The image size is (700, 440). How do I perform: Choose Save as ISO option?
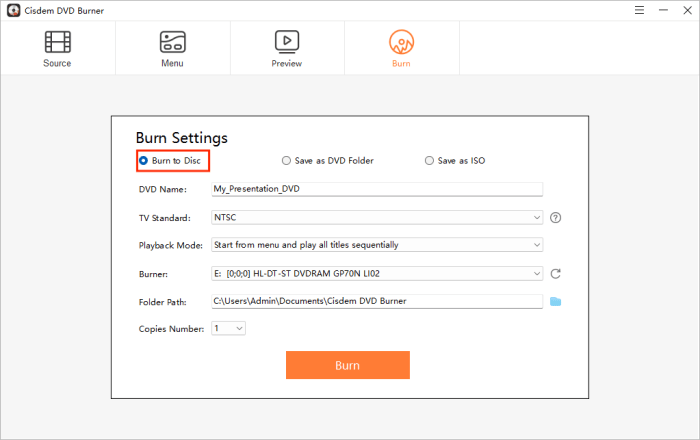[x=429, y=160]
